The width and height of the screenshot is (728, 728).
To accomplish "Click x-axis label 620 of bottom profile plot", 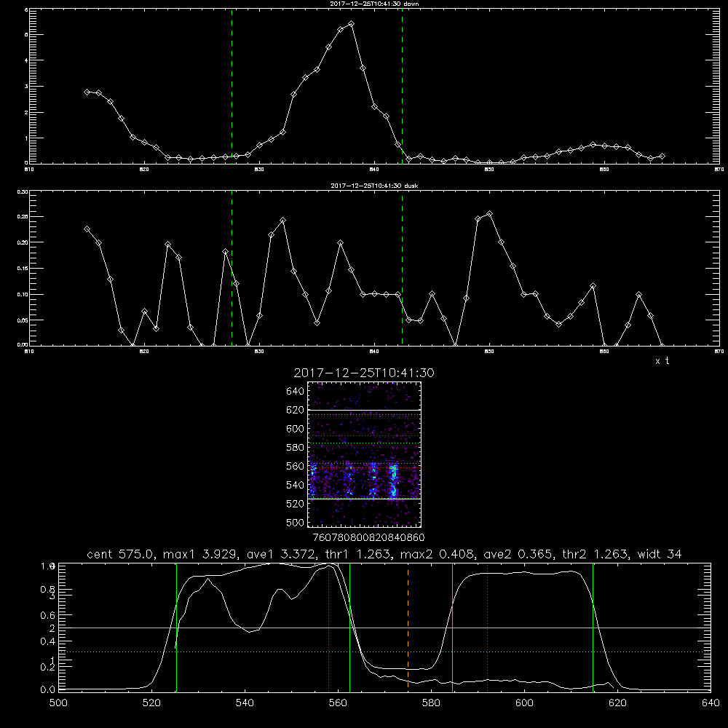I will coord(617,703).
